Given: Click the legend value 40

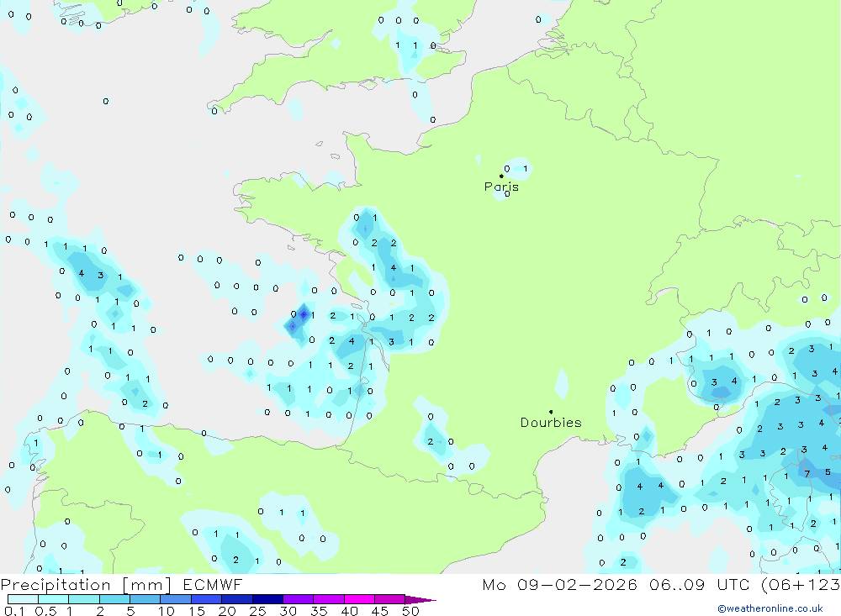Looking at the screenshot, I should (349, 611).
